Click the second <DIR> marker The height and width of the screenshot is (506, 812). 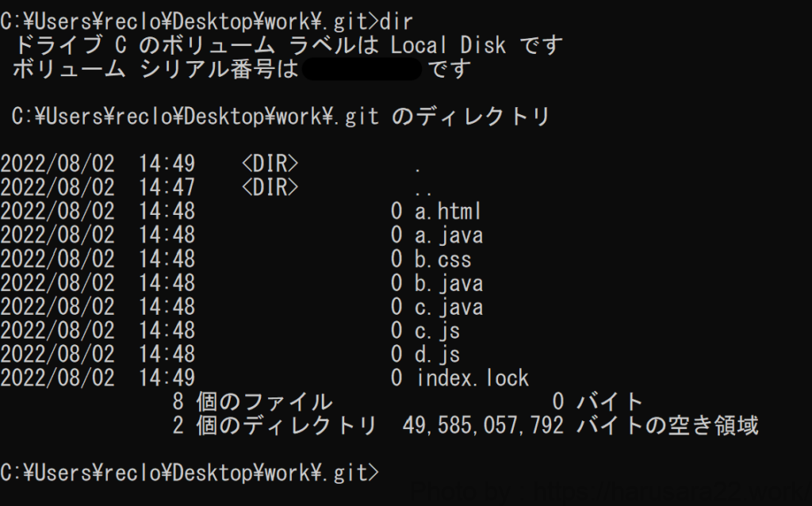(270, 188)
